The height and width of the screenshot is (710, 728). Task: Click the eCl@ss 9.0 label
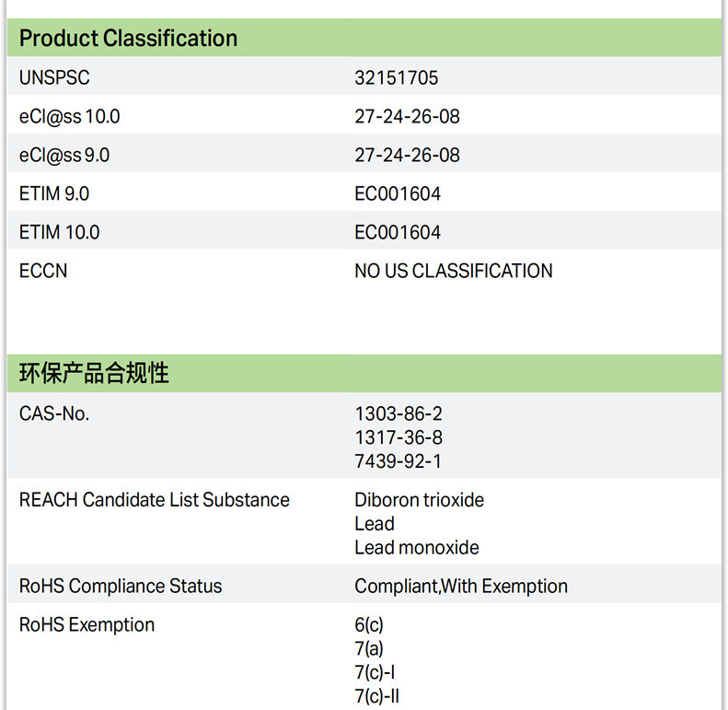tap(64, 156)
